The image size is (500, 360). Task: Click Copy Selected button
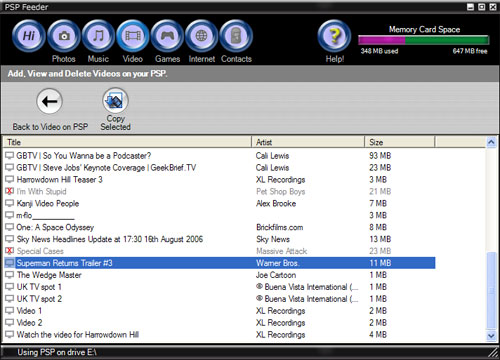(115, 101)
